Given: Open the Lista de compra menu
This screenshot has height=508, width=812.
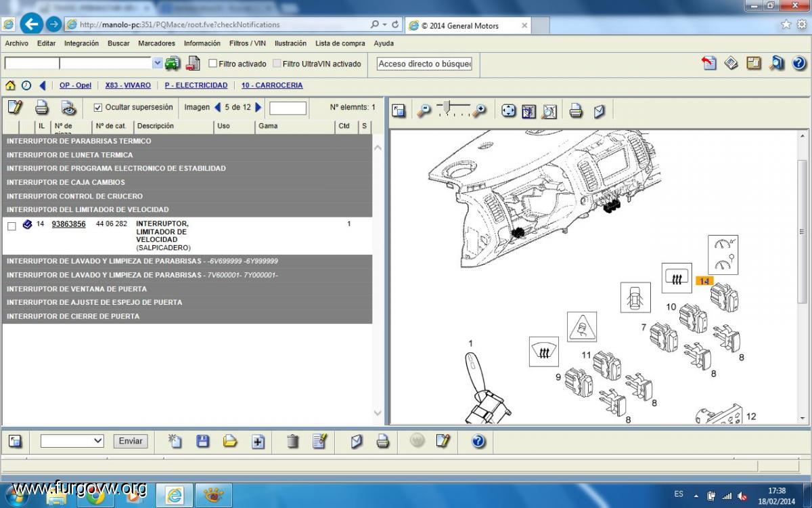Looking at the screenshot, I should click(x=340, y=43).
